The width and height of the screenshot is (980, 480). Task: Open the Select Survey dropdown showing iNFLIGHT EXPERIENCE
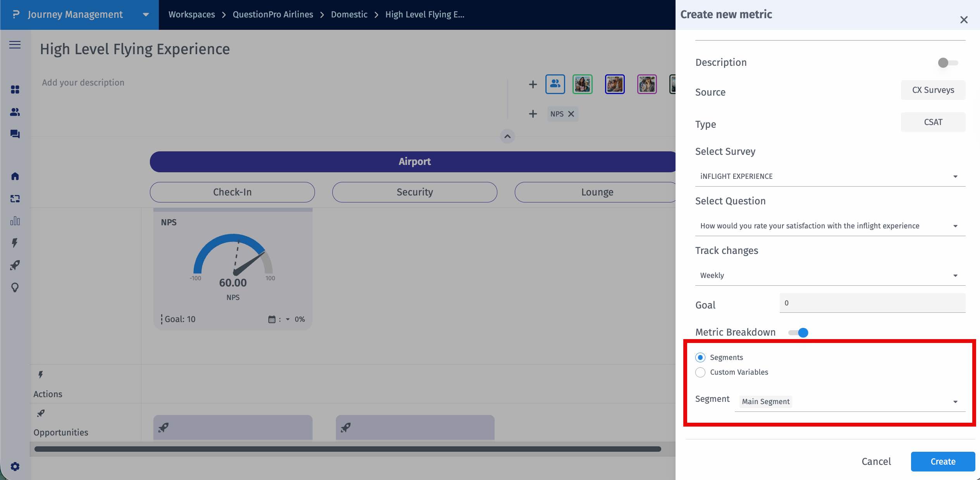coord(829,176)
